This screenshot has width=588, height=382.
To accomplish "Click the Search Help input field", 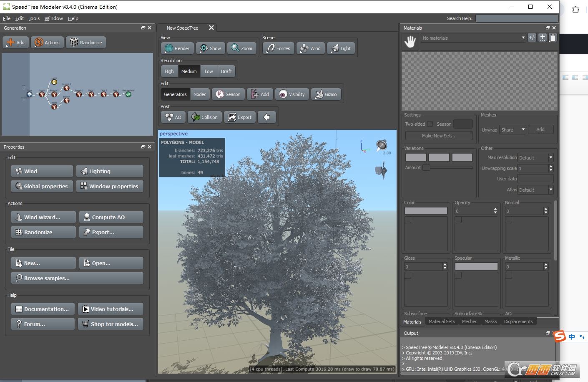I will point(517,18).
